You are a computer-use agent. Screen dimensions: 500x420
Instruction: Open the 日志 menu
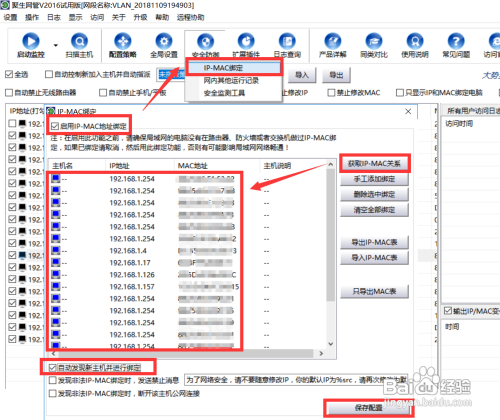(x=54, y=17)
